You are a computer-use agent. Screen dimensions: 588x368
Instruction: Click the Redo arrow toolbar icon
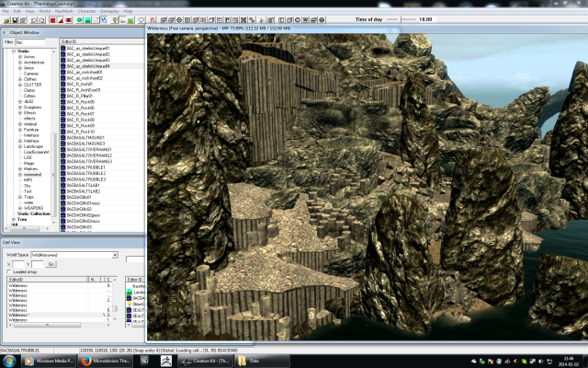(42, 19)
